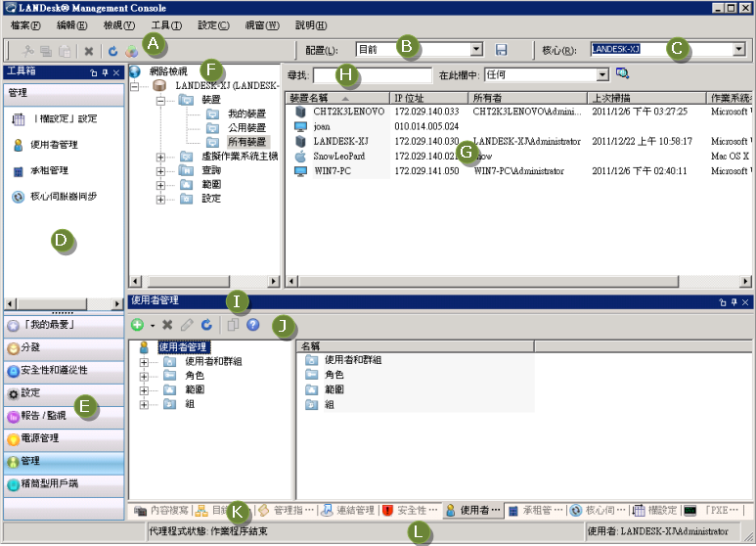Click the delete X icon in main toolbar
The image size is (756, 546).
(x=89, y=51)
